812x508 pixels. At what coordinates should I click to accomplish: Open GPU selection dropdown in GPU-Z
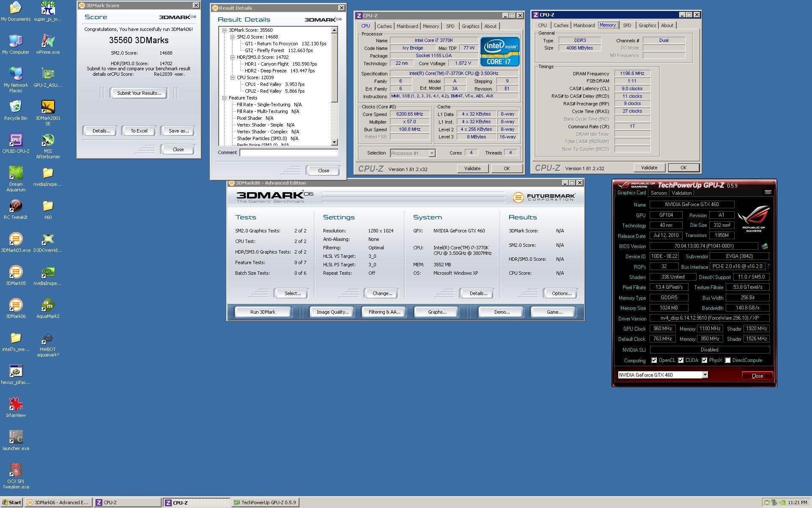(705, 375)
